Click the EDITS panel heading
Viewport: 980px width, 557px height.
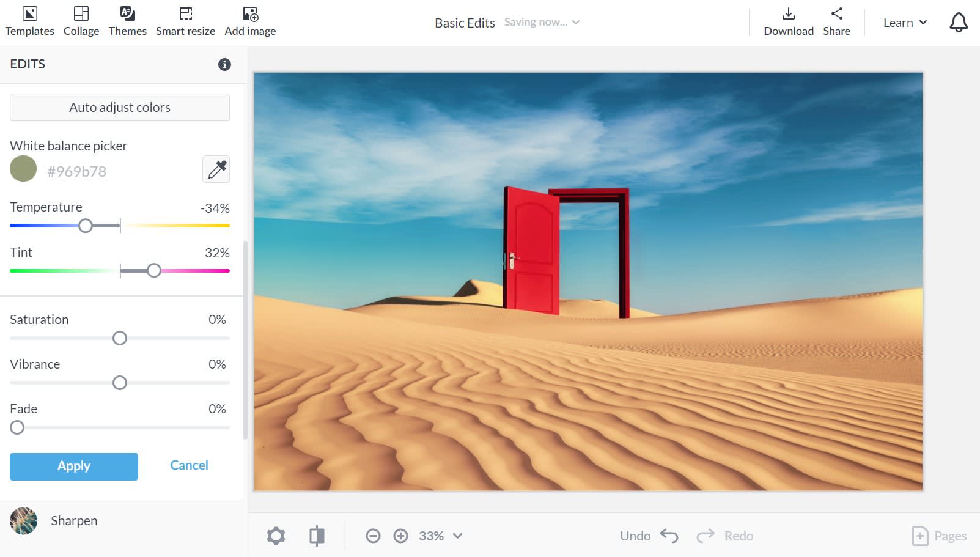pos(28,64)
